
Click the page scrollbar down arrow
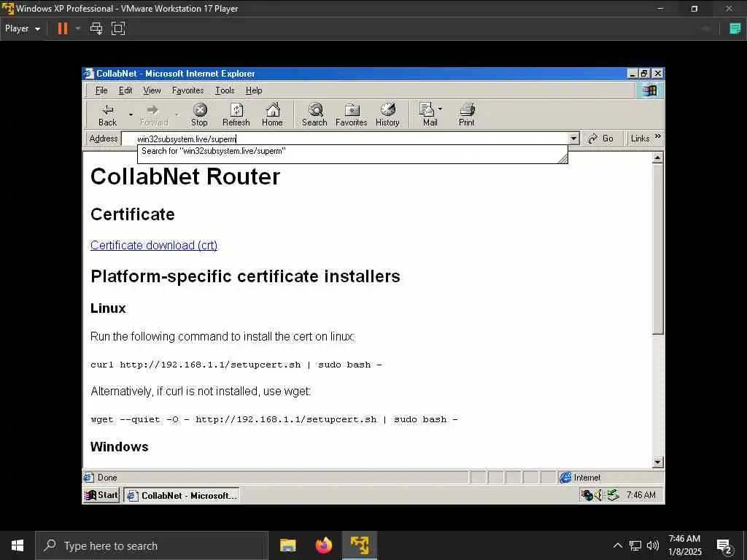(x=658, y=462)
